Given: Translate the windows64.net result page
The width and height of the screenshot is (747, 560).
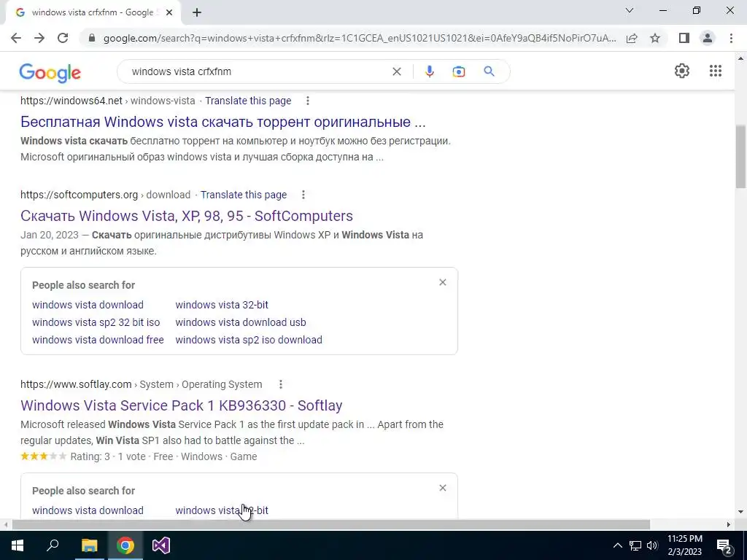Looking at the screenshot, I should [248, 101].
